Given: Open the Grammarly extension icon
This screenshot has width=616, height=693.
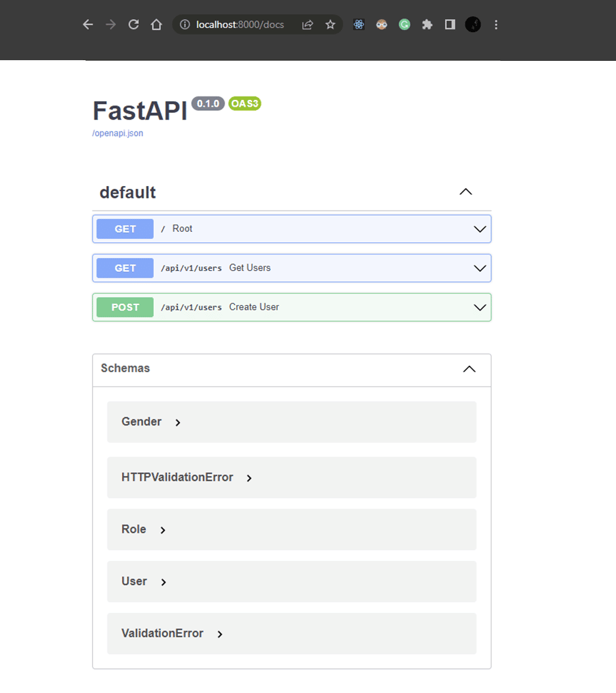Looking at the screenshot, I should [x=404, y=25].
